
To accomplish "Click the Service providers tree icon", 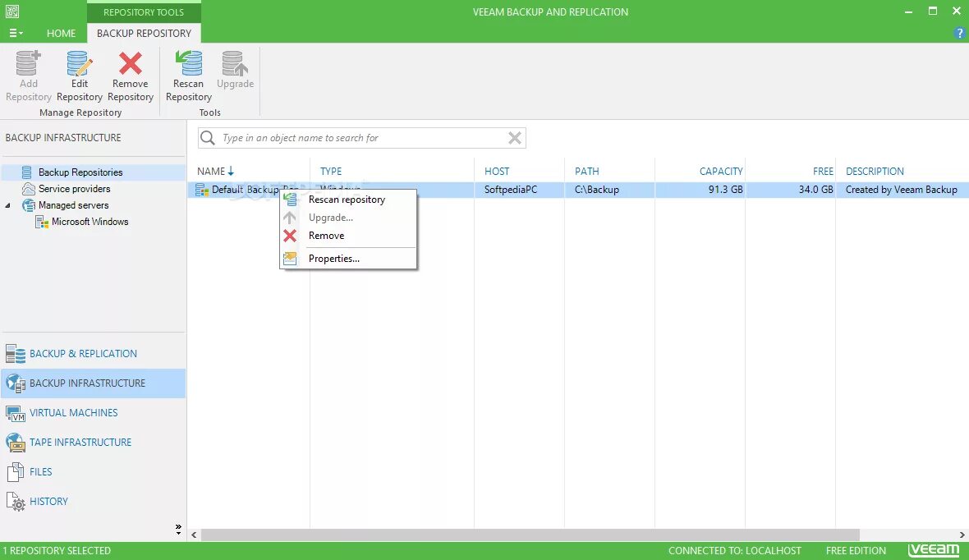I will point(29,189).
